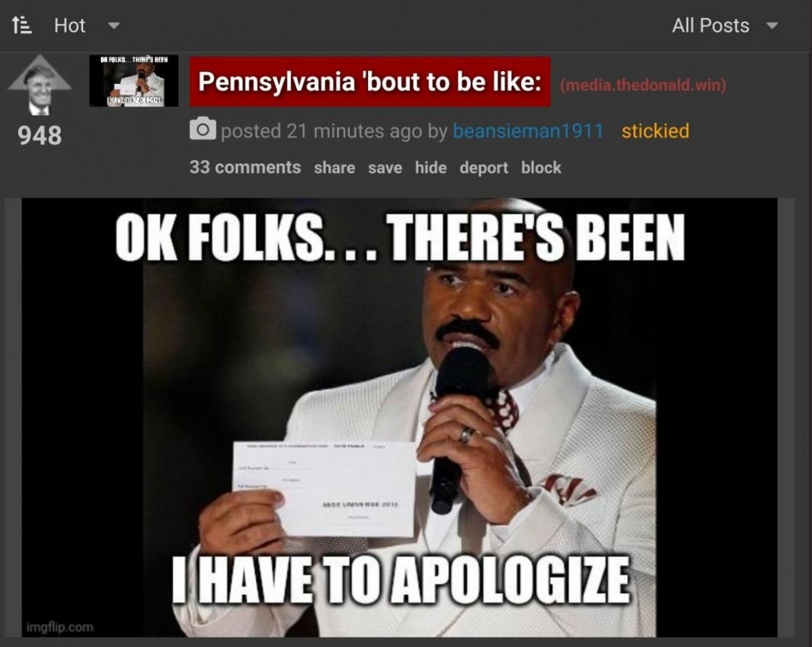Open the post thumbnail preview

point(134,81)
